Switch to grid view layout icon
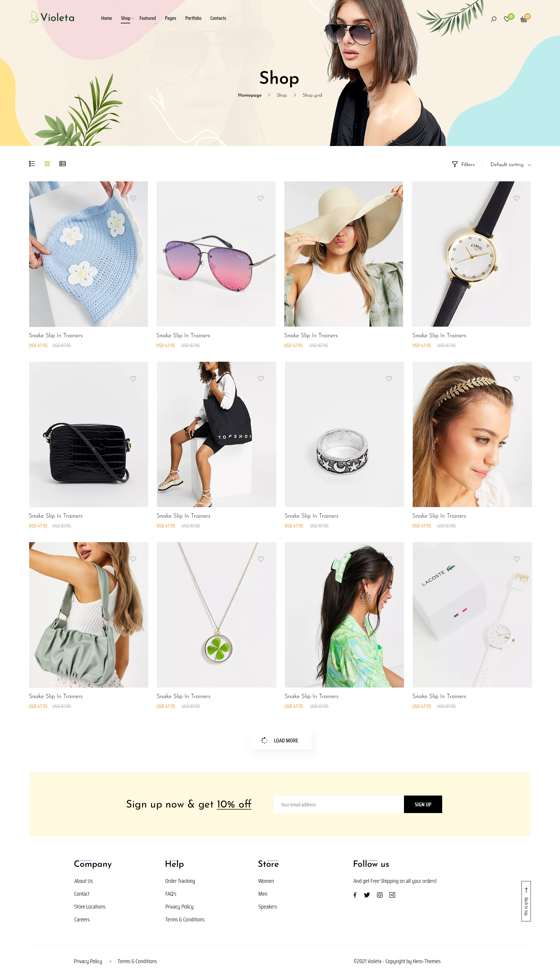This screenshot has height=978, width=560. tap(47, 163)
